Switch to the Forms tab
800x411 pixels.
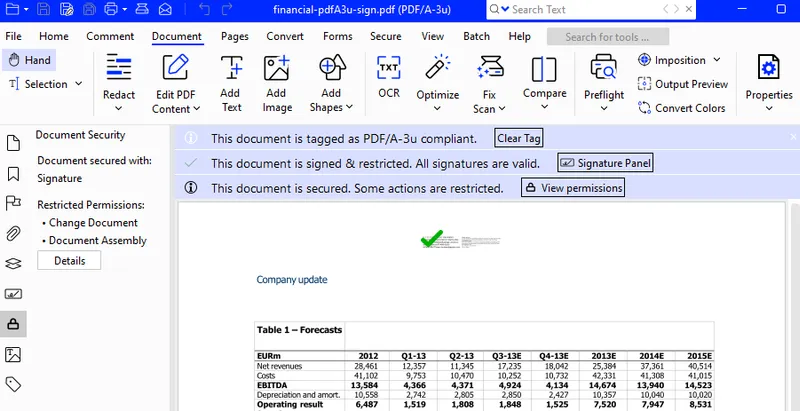pyautogui.click(x=338, y=36)
